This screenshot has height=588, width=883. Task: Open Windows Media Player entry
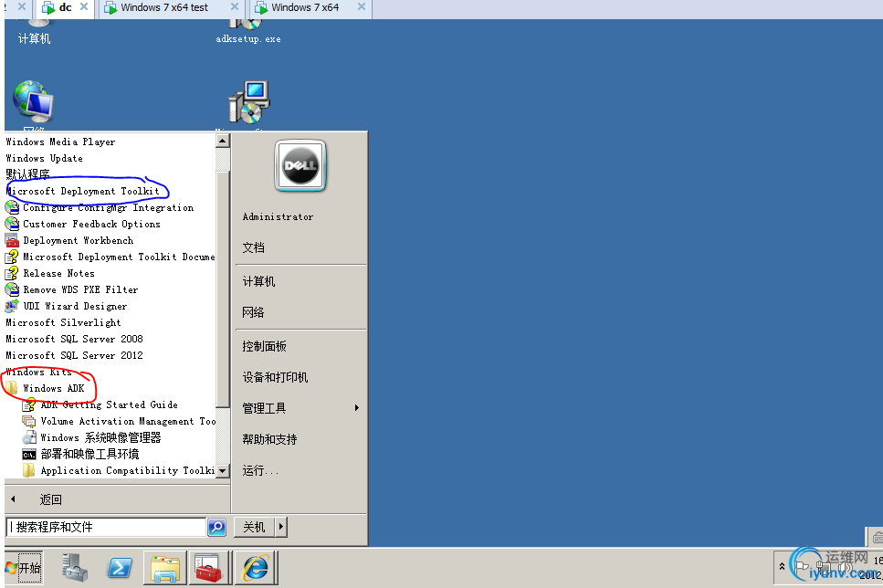point(60,142)
